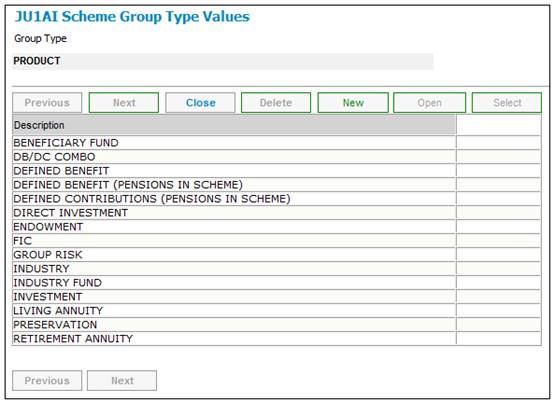
Task: Select the GROUP RISK row
Action: click(x=277, y=255)
